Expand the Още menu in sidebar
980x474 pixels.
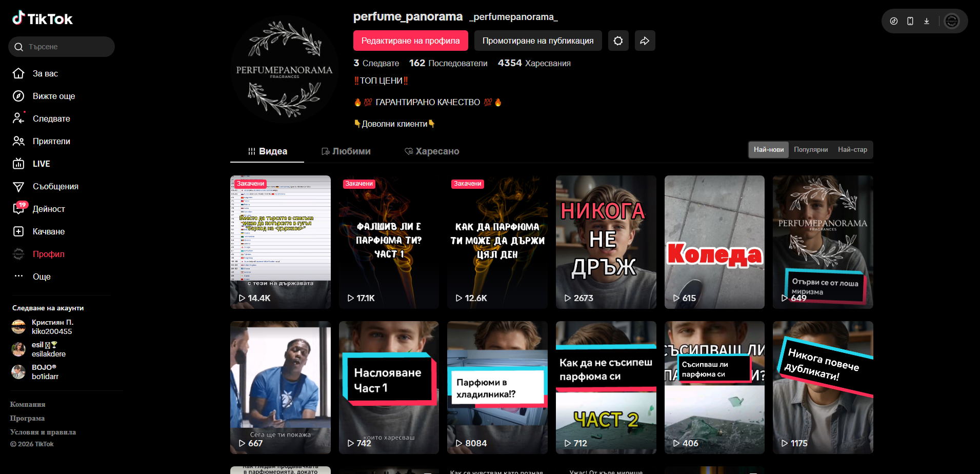41,276
